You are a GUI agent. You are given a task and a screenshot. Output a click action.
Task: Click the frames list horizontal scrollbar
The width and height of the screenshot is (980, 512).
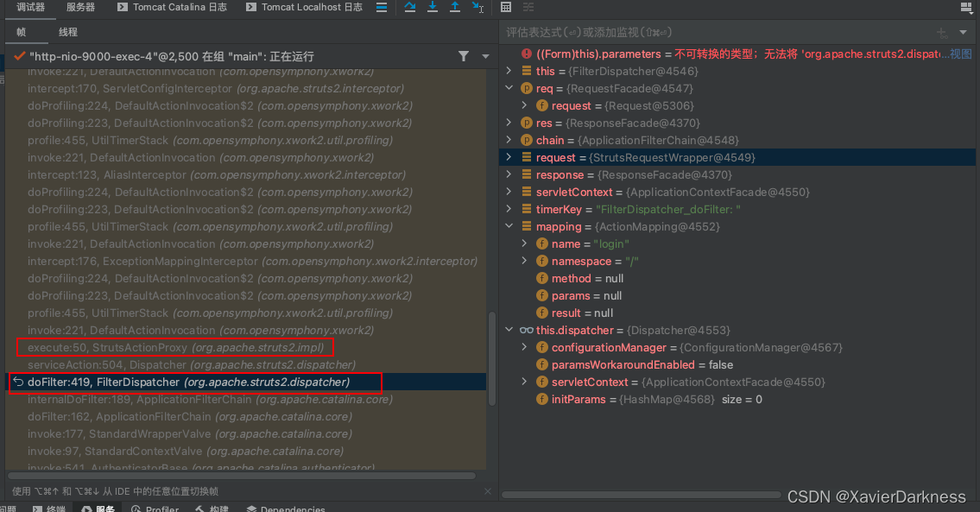pyautogui.click(x=241, y=476)
